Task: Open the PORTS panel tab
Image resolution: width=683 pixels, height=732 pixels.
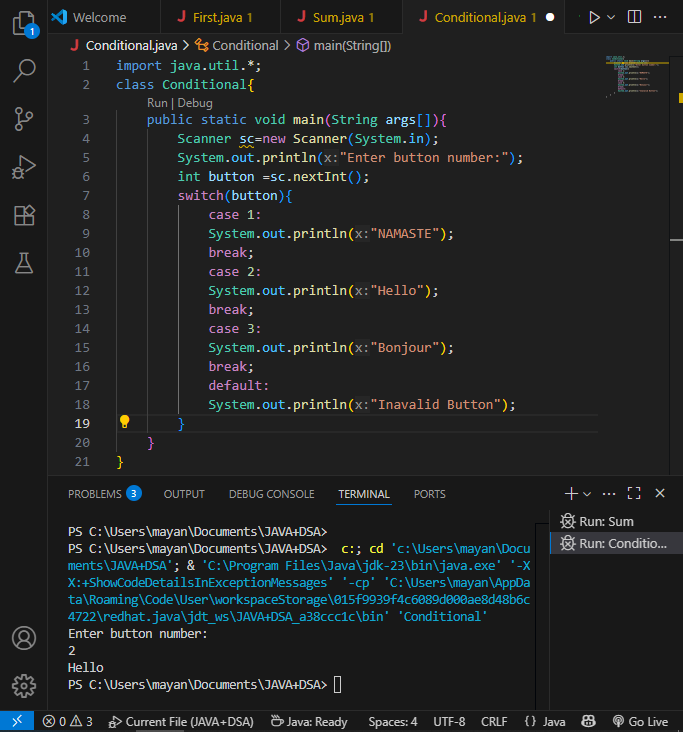Action: coord(430,494)
